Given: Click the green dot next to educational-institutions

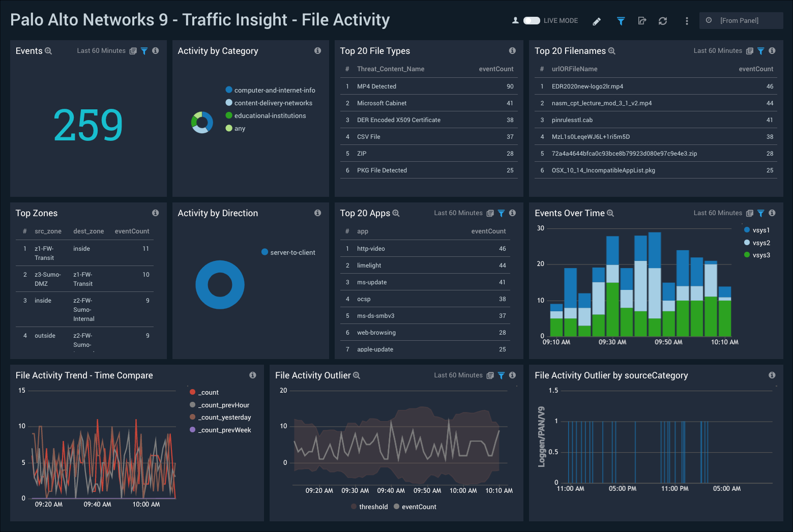Looking at the screenshot, I should [x=228, y=115].
